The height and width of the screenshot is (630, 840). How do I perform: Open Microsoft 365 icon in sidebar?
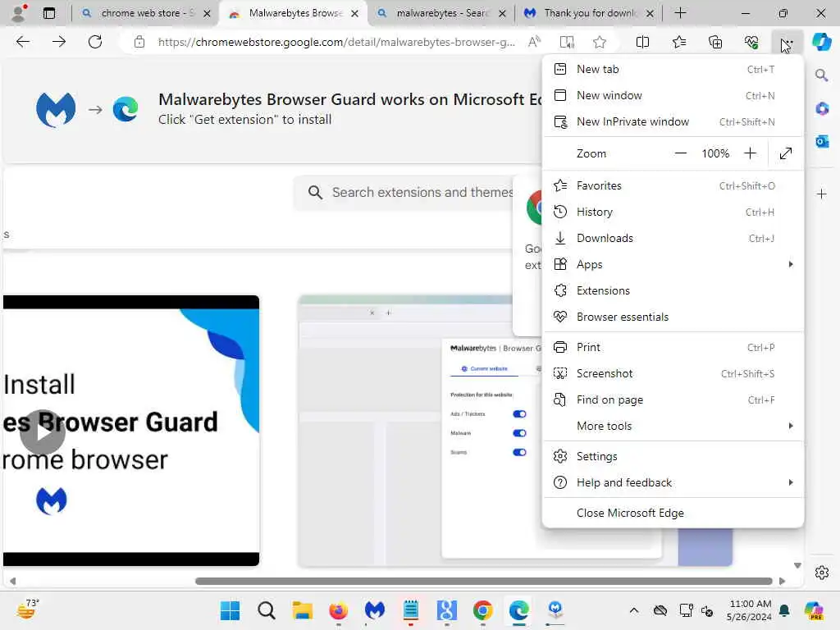(x=822, y=109)
